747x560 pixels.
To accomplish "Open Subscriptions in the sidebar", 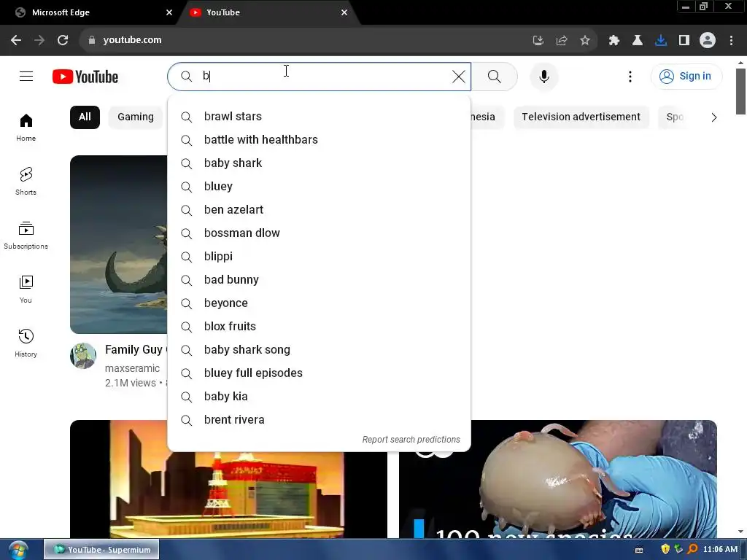I will (26, 236).
